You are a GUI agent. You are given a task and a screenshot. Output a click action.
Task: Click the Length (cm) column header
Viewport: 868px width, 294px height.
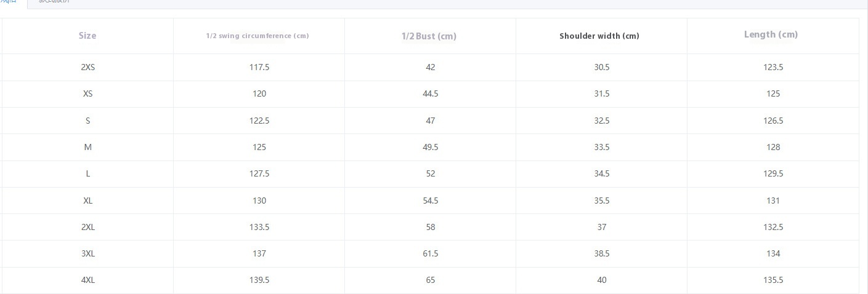tap(771, 34)
